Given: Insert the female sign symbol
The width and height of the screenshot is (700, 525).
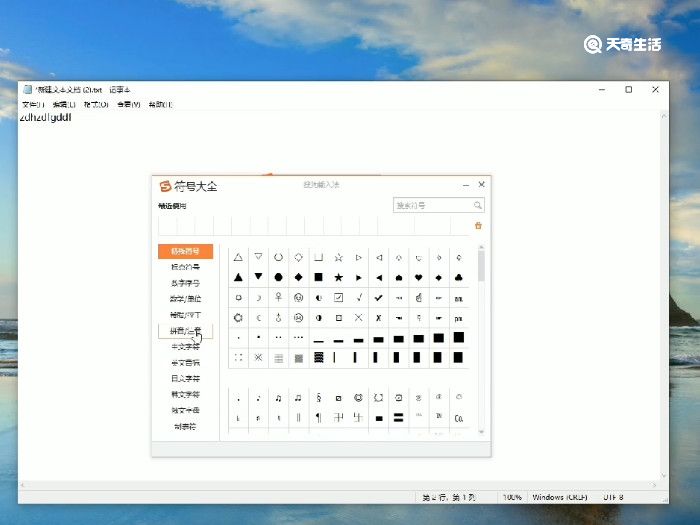Looking at the screenshot, I should [x=279, y=297].
